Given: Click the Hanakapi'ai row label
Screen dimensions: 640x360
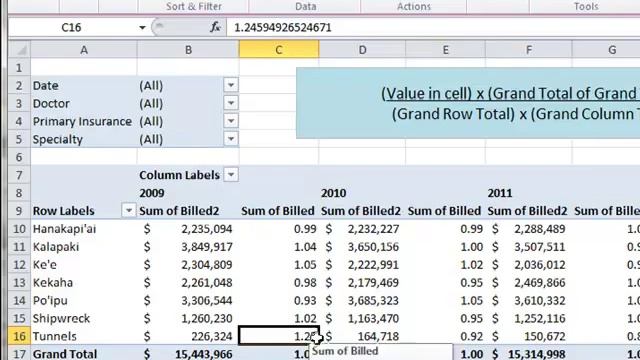Looking at the screenshot, I should pos(64,229).
